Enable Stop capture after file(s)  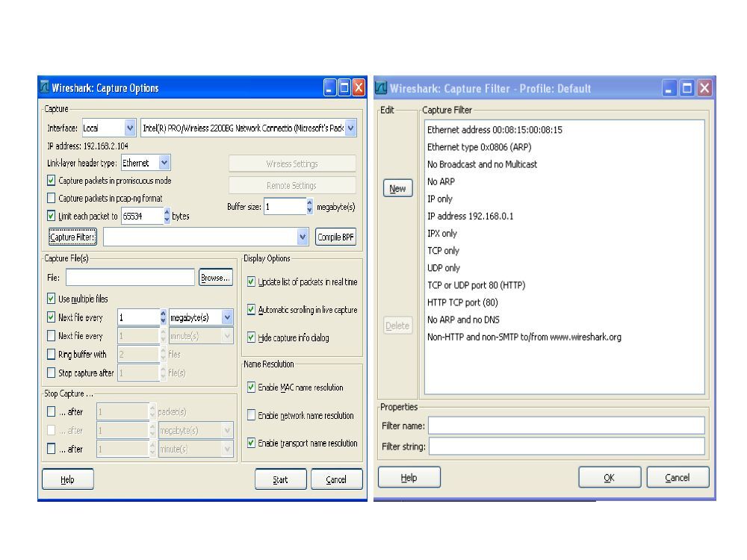click(52, 373)
